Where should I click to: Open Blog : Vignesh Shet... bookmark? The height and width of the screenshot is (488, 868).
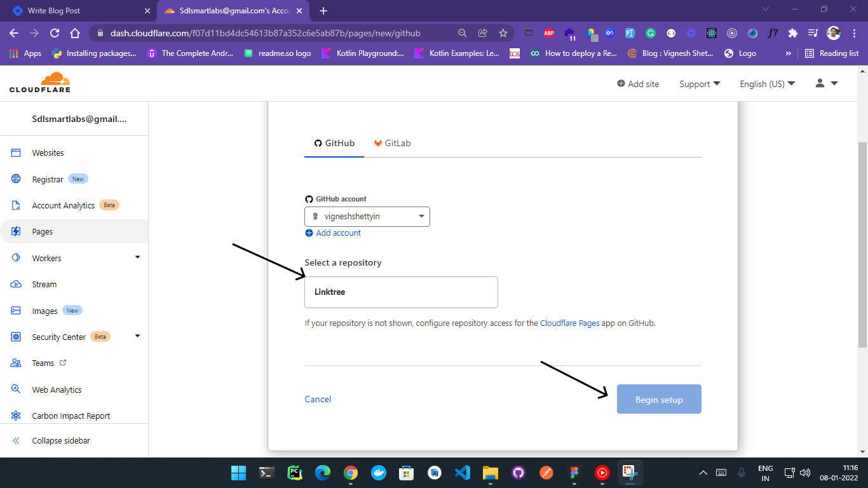point(670,53)
